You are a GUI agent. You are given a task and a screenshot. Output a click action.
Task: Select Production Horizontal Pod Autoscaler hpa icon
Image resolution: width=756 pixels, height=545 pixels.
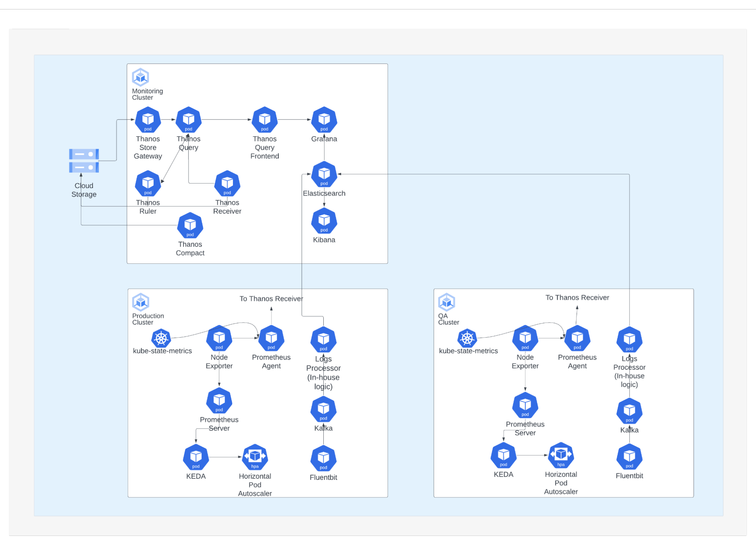(x=255, y=457)
